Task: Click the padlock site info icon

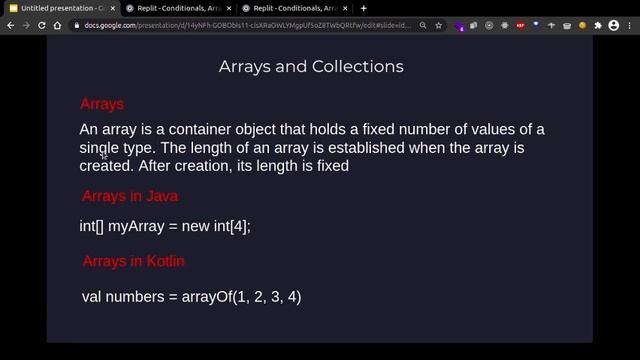Action: tap(76, 25)
